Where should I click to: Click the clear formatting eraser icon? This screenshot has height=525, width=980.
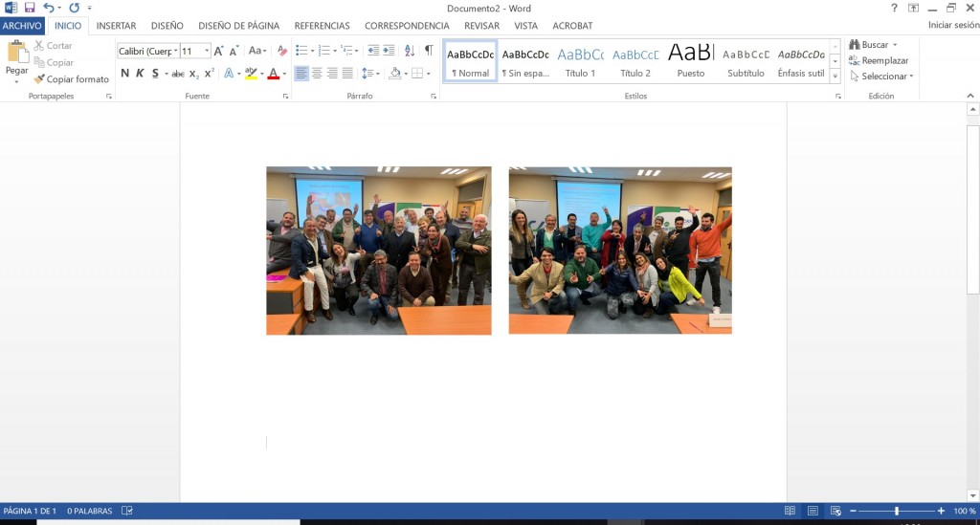pyautogui.click(x=282, y=51)
